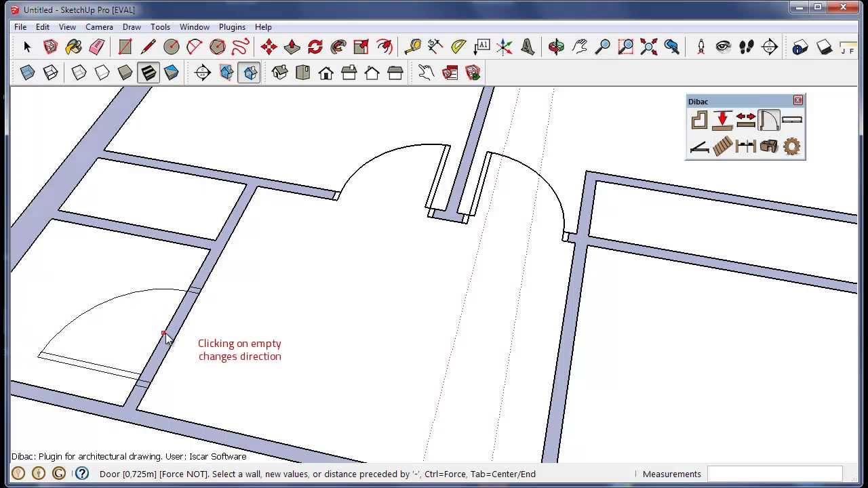Click Dibac convert to 3D icon
Image resolution: width=868 pixels, height=488 pixels.
[x=768, y=146]
